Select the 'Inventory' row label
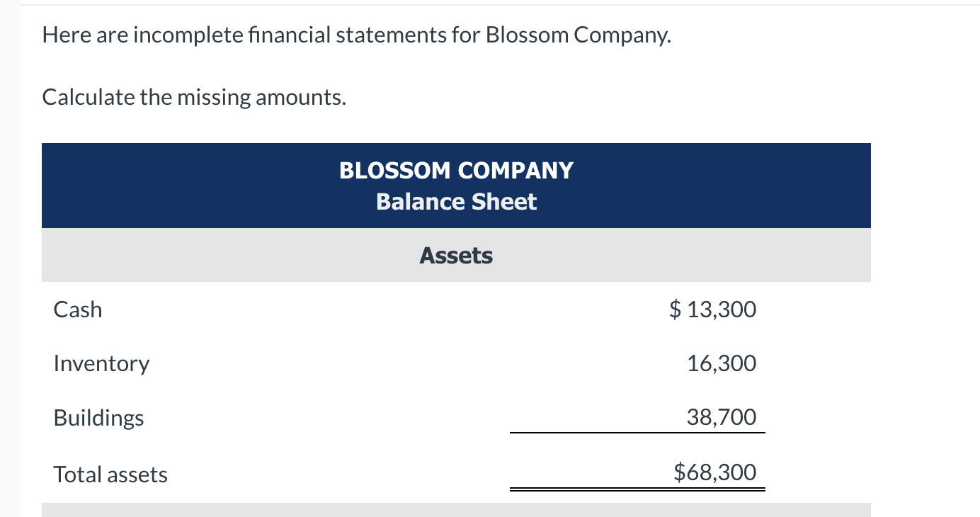 pos(101,363)
